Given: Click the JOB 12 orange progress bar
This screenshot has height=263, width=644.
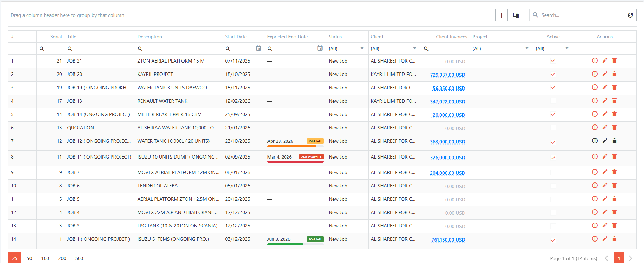Looking at the screenshot, I should [292, 146].
